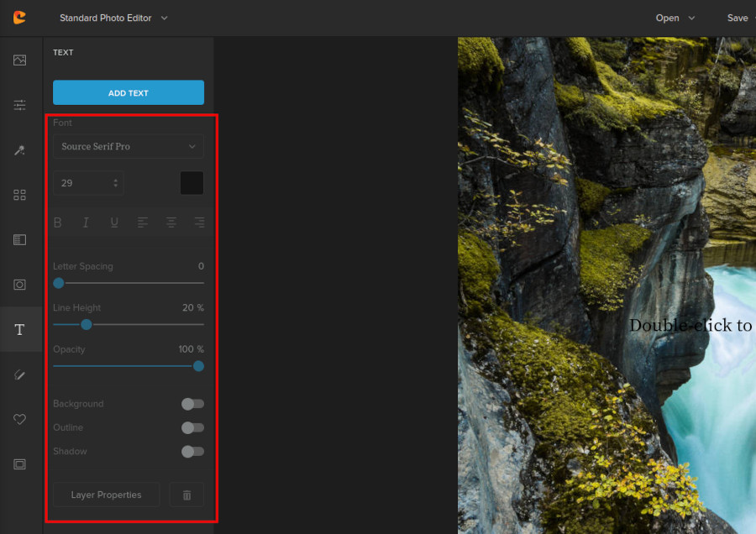Enable the Background toggle
This screenshot has height=534, width=756.
192,404
